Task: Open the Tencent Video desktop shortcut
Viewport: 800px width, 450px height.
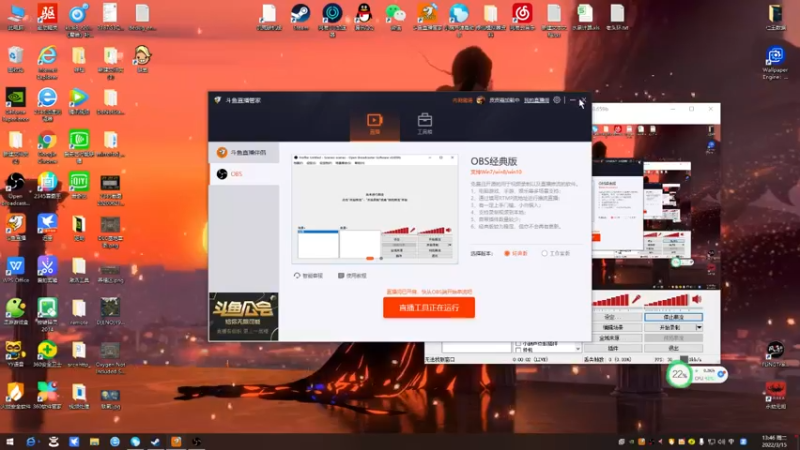Action: [x=79, y=101]
